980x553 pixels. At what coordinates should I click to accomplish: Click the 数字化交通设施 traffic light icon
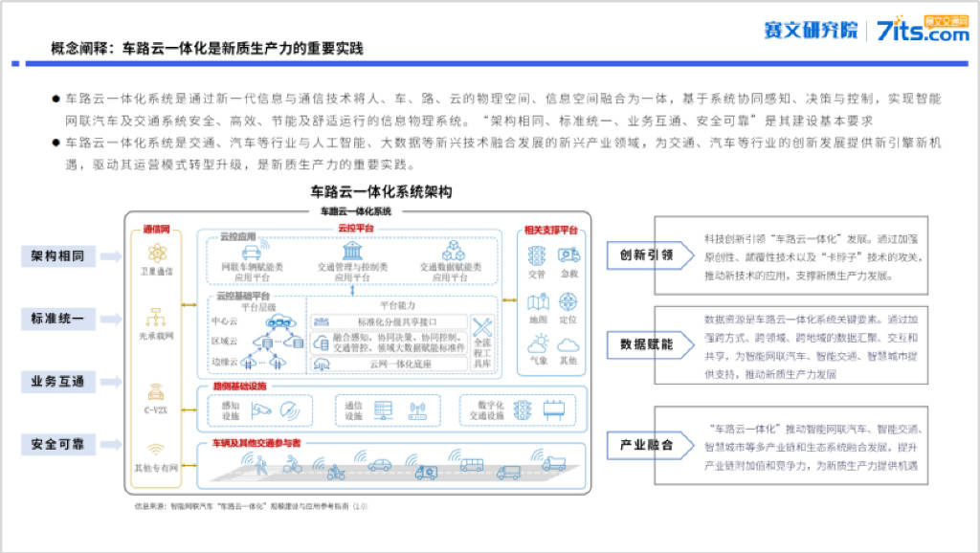click(523, 410)
